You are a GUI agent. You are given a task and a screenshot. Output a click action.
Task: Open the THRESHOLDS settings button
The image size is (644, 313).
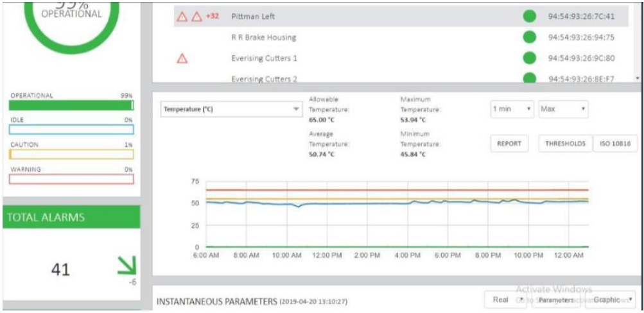[x=564, y=144]
